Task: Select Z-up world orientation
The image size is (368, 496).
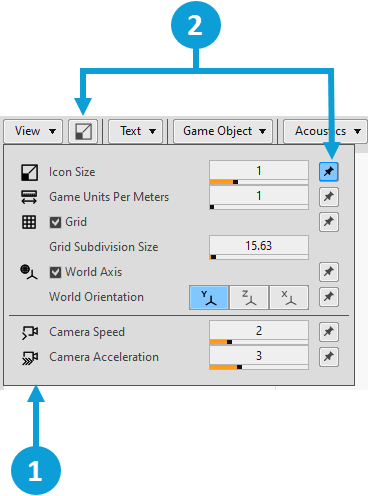Action: click(x=249, y=297)
